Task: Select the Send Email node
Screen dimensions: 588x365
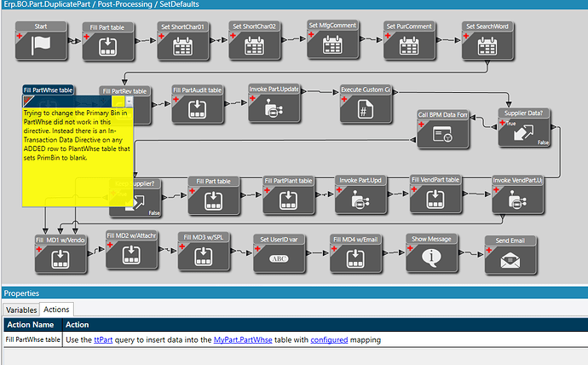Action: pyautogui.click(x=510, y=255)
